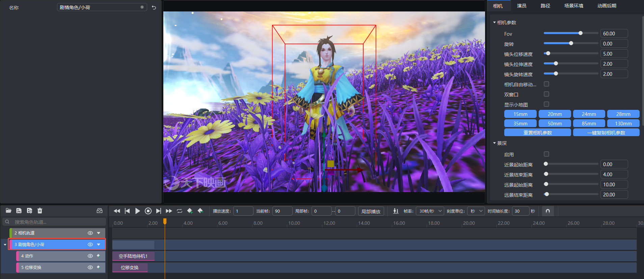Viewport: 644px width, 279px height.
Task: Collapse the 景深 section
Action: pyautogui.click(x=494, y=143)
